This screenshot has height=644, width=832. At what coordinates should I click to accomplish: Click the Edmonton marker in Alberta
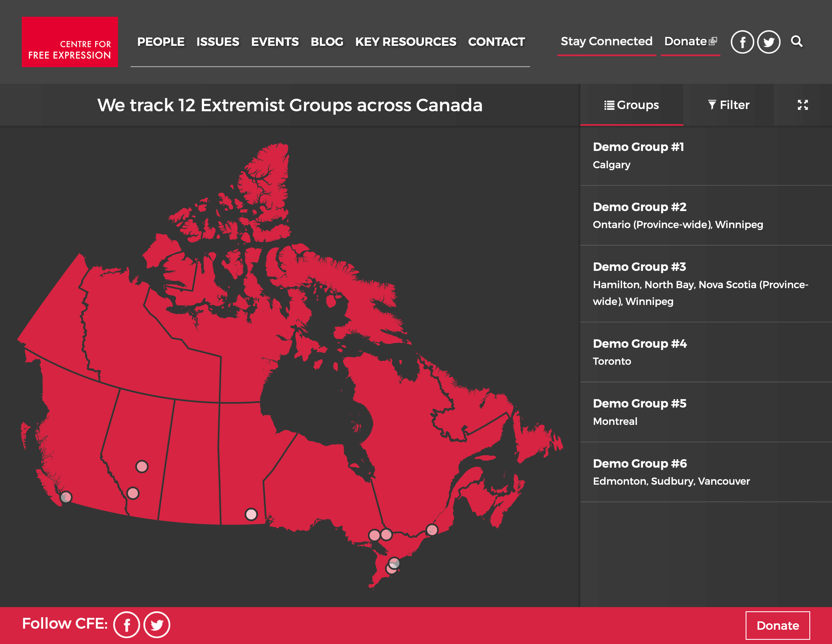point(142,466)
